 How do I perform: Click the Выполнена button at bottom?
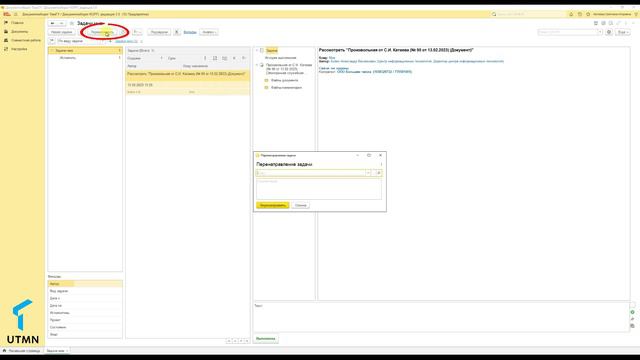266,339
